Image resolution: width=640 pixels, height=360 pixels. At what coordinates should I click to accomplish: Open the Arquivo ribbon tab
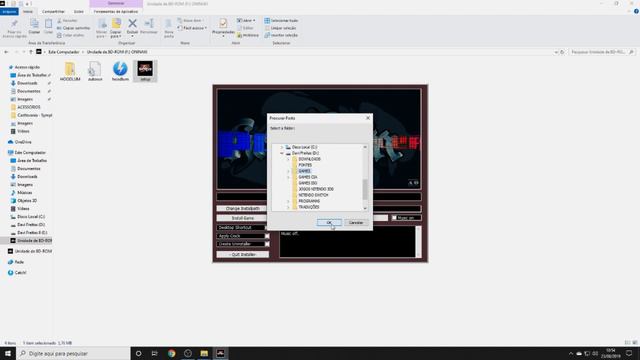(9, 11)
